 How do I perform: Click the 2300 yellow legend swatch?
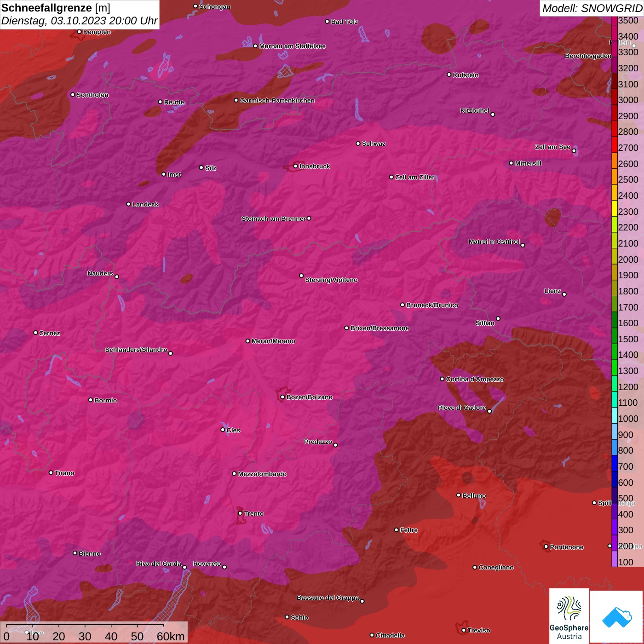[615, 208]
